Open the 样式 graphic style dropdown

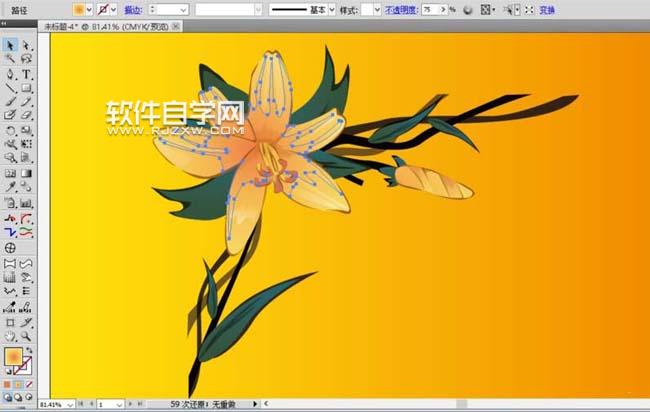377,10
